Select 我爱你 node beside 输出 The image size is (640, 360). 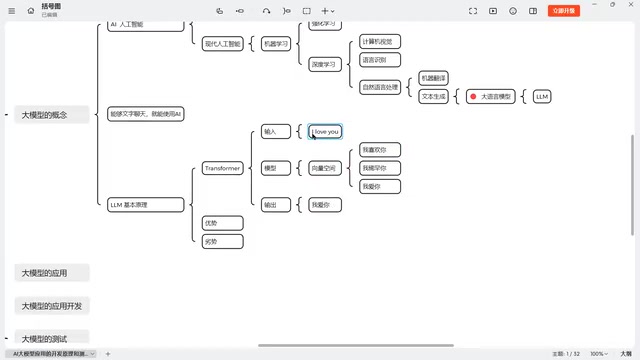(325, 205)
